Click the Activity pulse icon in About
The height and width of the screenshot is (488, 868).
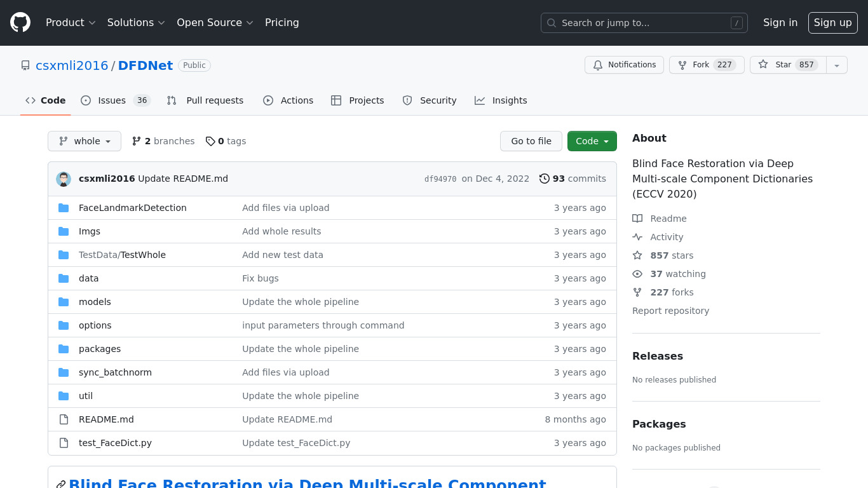[637, 237]
